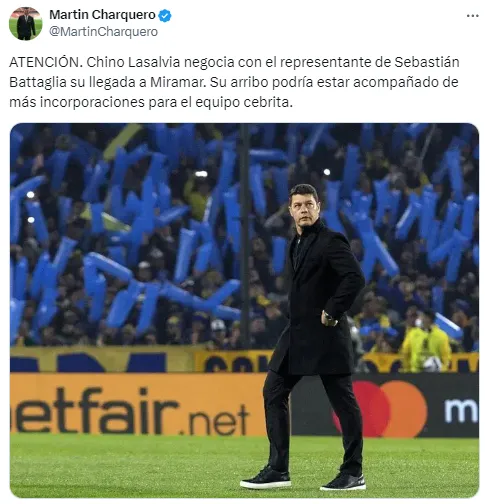485x504 pixels.
Task: Click the word ATENCIÓN in the tweet
Action: point(44,62)
